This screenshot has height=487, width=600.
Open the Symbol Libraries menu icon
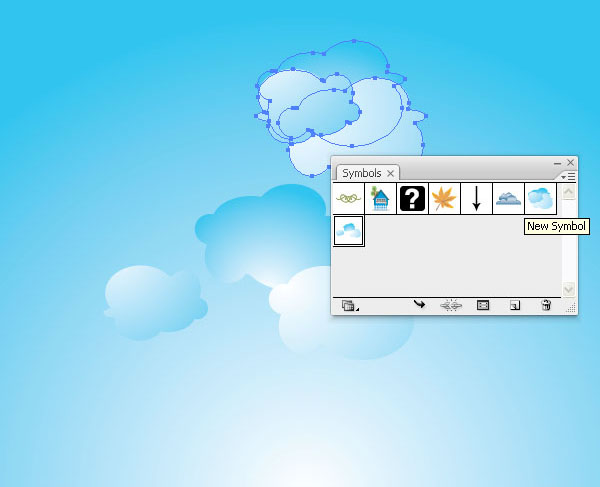349,305
